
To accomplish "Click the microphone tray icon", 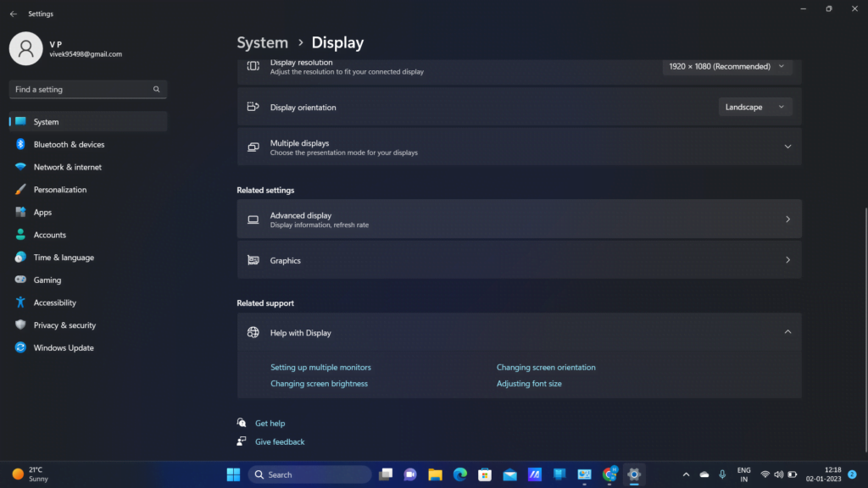I will coord(722,474).
